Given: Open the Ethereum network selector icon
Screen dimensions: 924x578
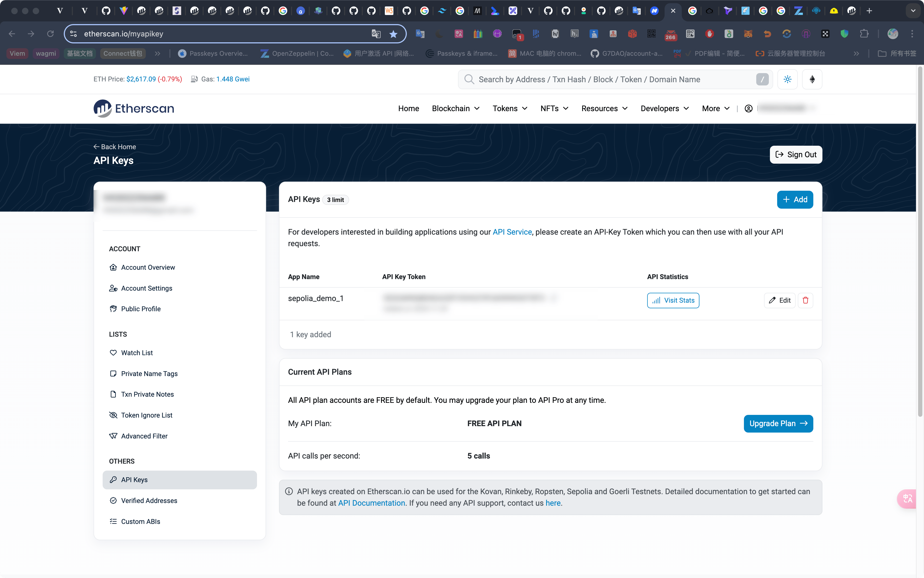Looking at the screenshot, I should click(x=812, y=80).
